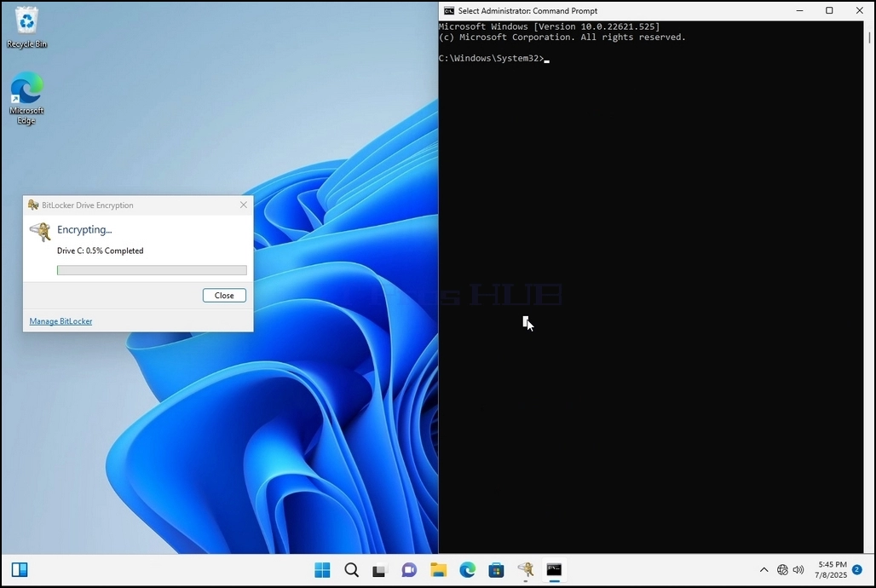This screenshot has width=876, height=588.
Task: Close the BitLocker Drive Encryption dialog with X
Action: pos(244,205)
